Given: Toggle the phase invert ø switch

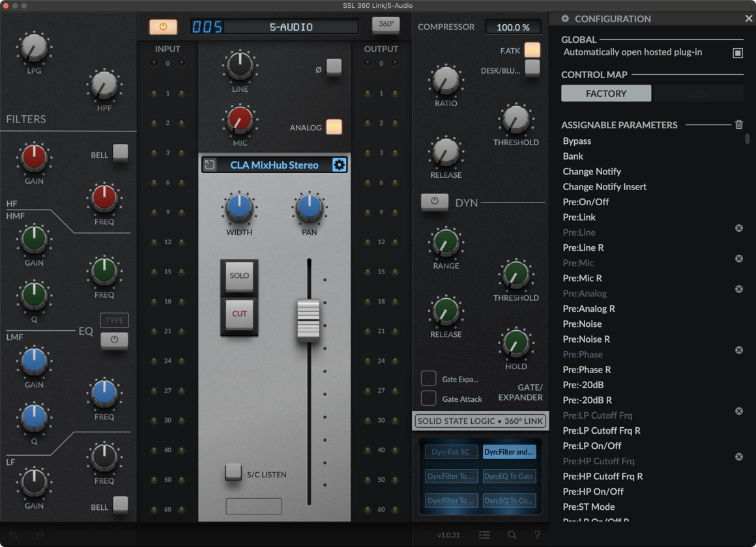Looking at the screenshot, I should pyautogui.click(x=334, y=67).
